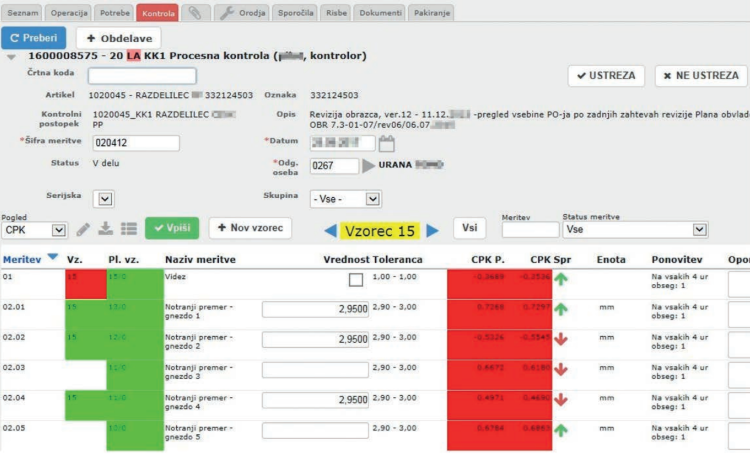Click the green Vpiši button
Screen dimensions: 750x454
pyautogui.click(x=172, y=228)
